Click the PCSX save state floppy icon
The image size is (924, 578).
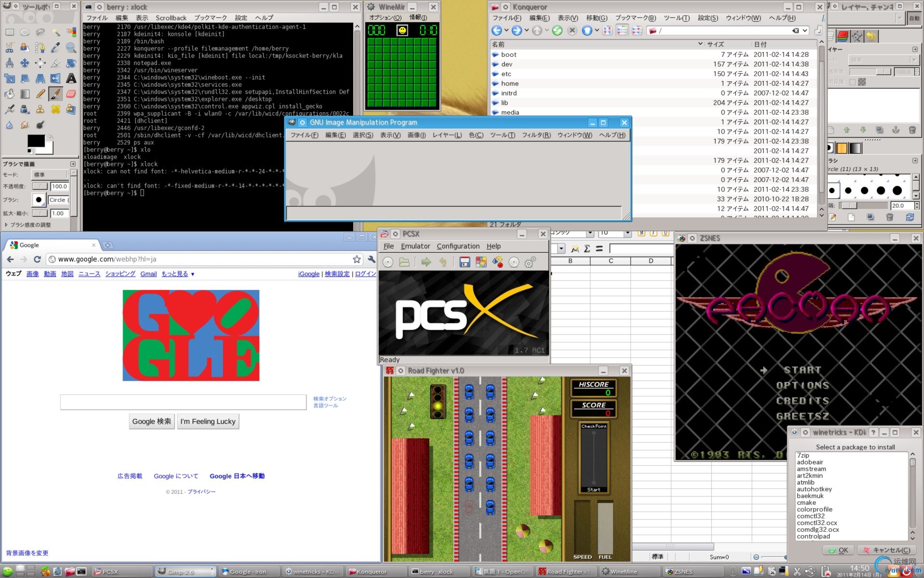click(464, 262)
